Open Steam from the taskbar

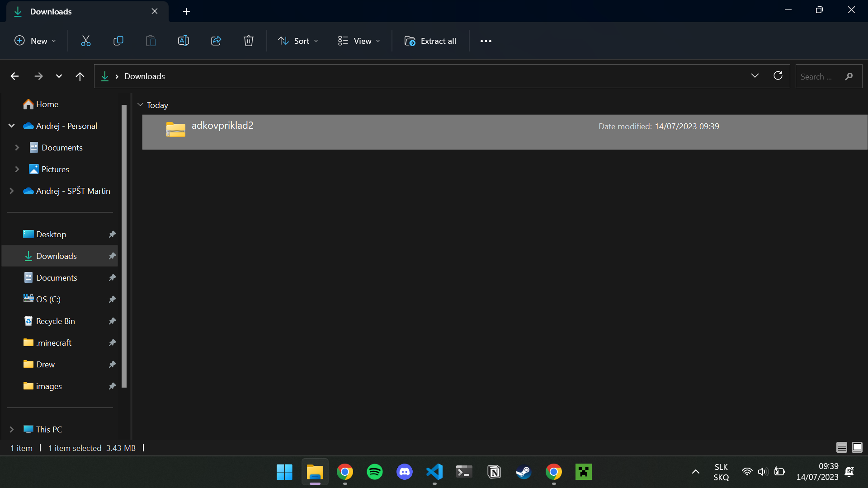click(x=524, y=472)
